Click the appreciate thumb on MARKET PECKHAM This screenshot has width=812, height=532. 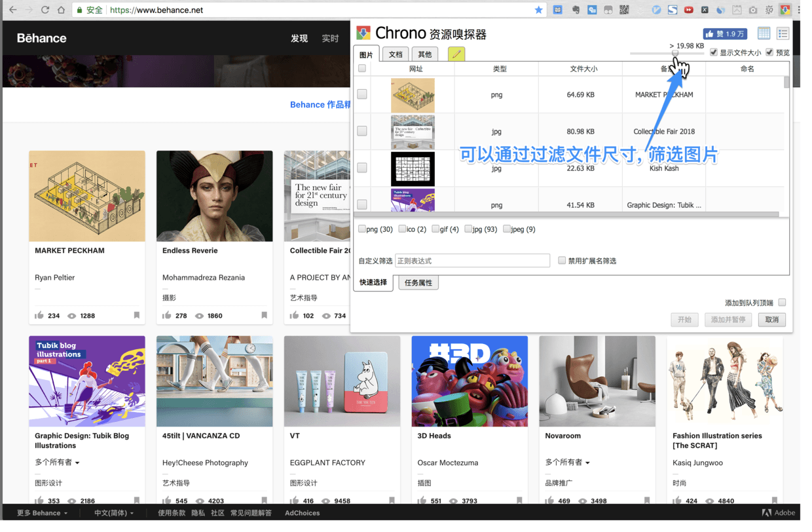click(39, 315)
